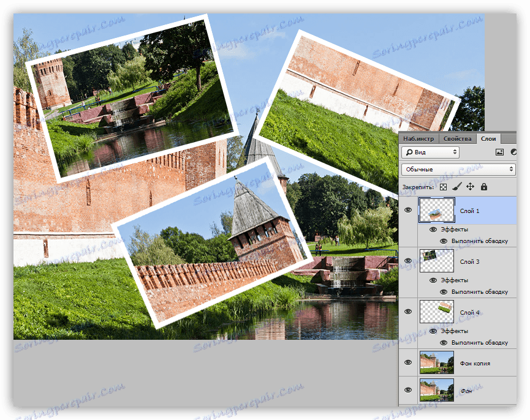This screenshot has width=530, height=420.
Task: Switch to the Наб.инстр tab
Action: (x=418, y=139)
